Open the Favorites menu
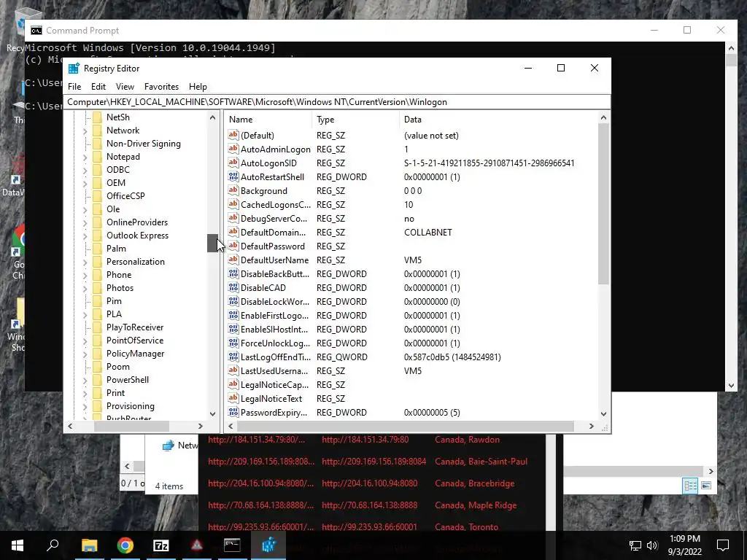 (x=161, y=87)
